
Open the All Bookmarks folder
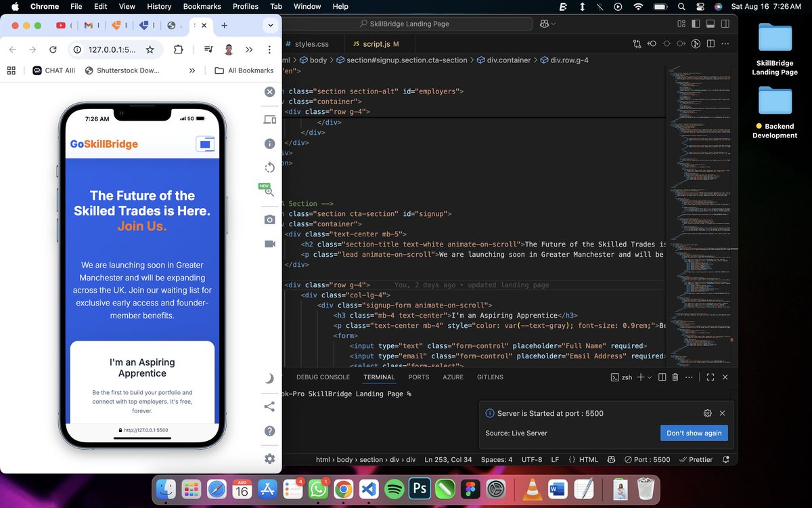(x=244, y=70)
